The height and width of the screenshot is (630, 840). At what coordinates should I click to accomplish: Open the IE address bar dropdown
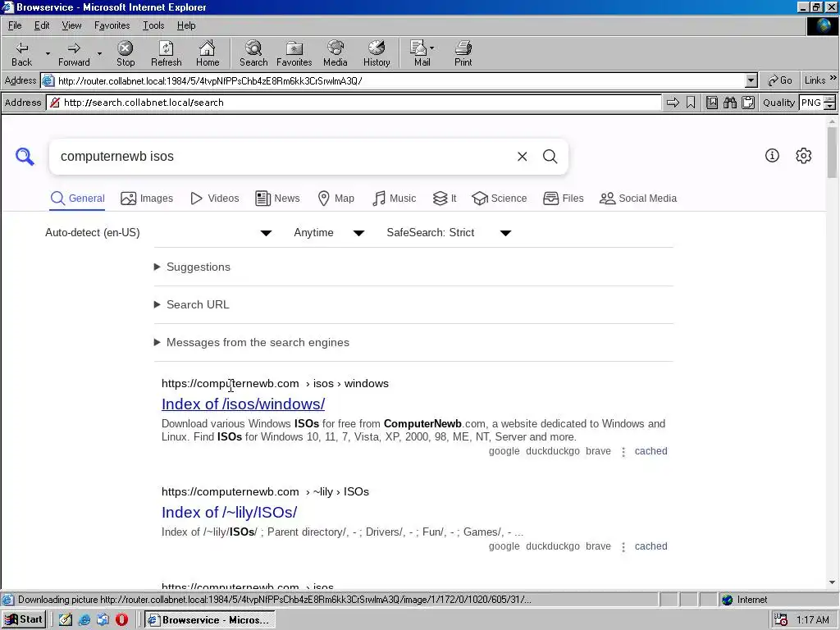(751, 81)
